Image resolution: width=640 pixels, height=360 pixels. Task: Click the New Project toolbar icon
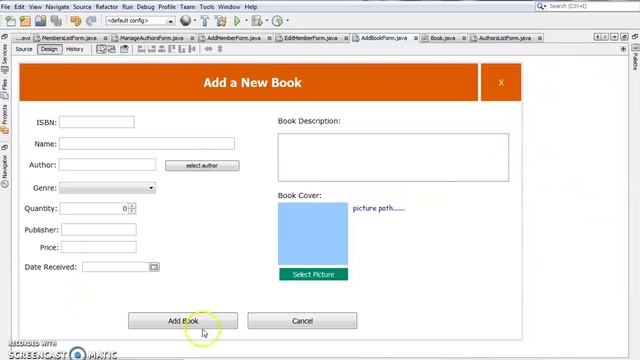pyautogui.click(x=25, y=21)
